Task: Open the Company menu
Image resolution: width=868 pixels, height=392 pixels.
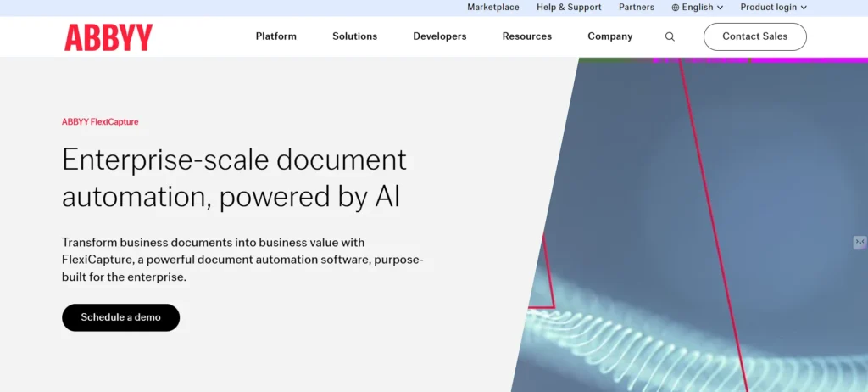Action: point(610,36)
